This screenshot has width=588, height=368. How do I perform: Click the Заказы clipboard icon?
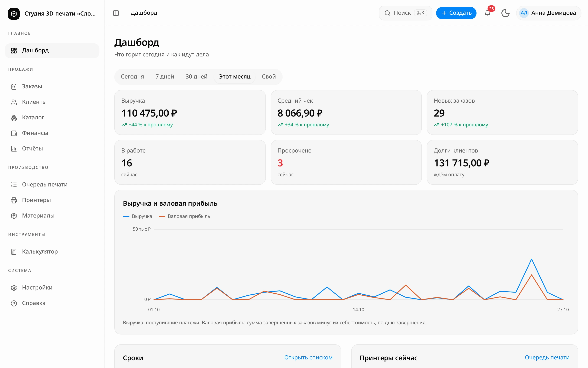click(14, 87)
